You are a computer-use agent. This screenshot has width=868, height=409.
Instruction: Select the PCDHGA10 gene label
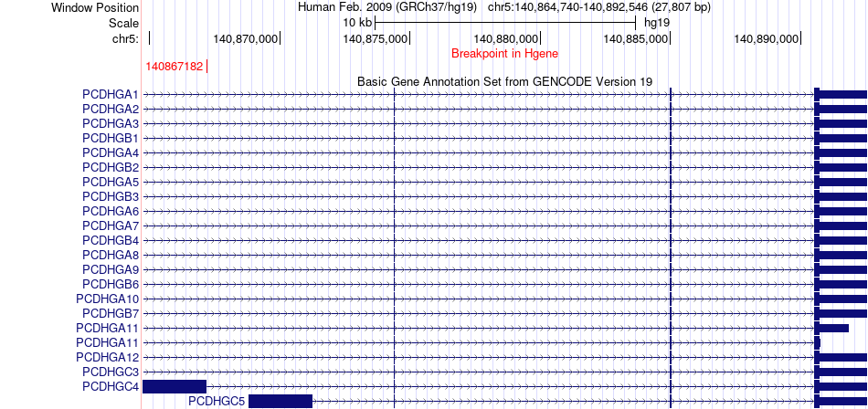108,299
